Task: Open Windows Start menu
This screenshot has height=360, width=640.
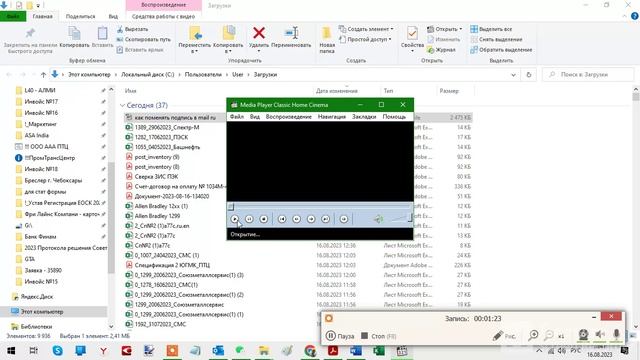Action: pyautogui.click(x=11, y=351)
